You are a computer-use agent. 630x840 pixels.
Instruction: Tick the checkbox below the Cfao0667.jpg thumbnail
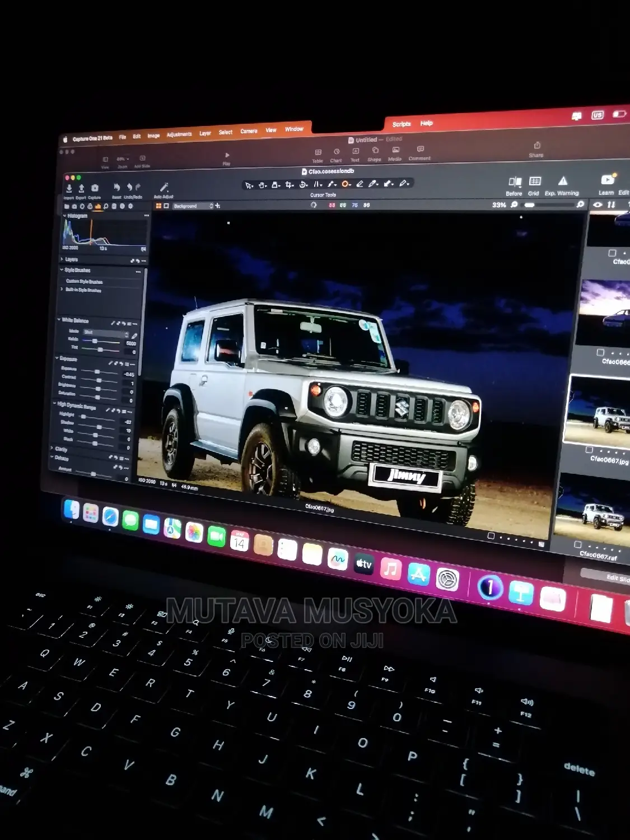(589, 450)
